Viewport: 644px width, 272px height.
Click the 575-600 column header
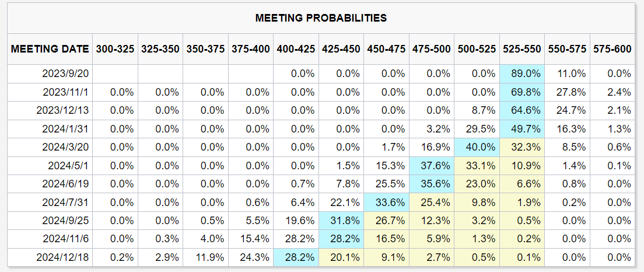point(612,49)
